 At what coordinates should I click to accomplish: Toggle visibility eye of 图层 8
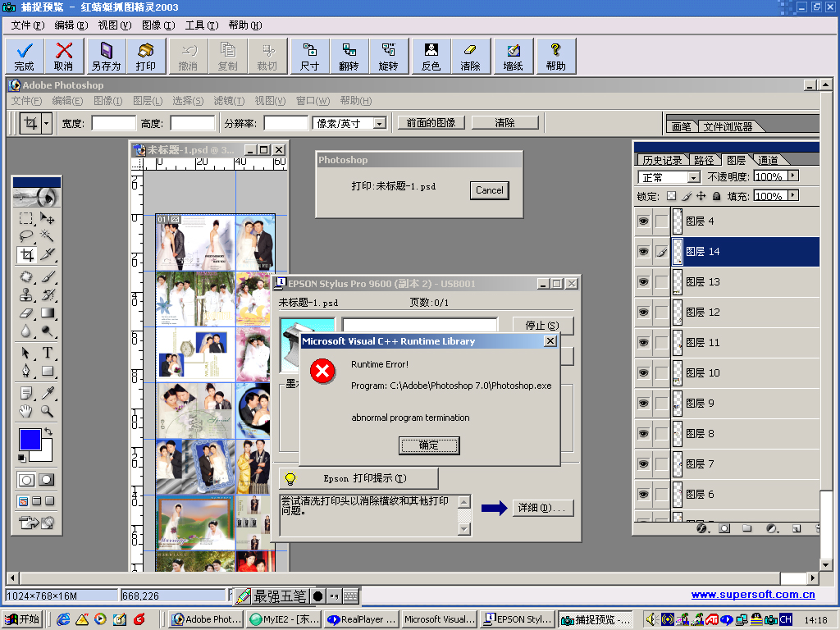643,433
